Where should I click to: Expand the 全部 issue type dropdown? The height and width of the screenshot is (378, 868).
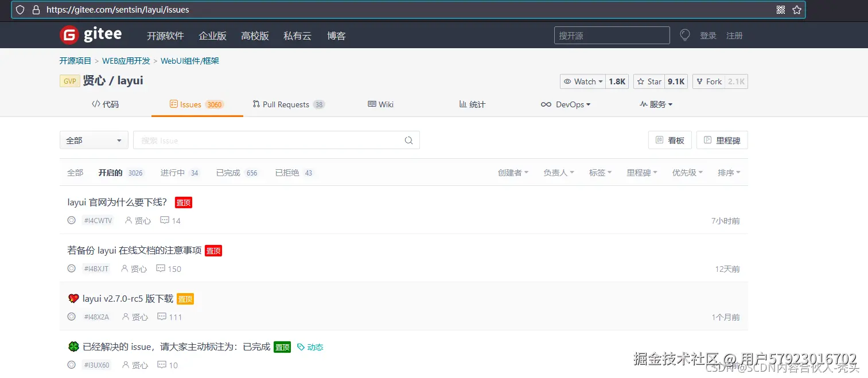[x=94, y=140]
